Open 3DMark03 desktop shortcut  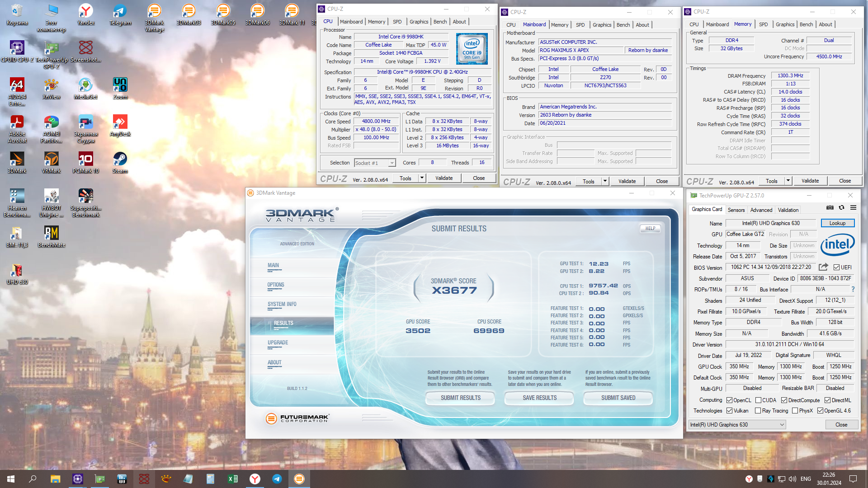189,14
